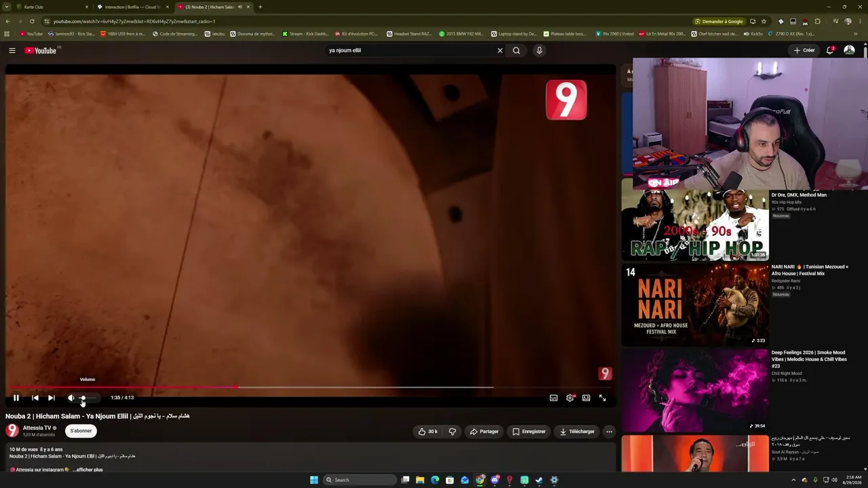Screen dimensions: 868x488
Task: Open Steam from the taskbar
Action: pos(539,480)
